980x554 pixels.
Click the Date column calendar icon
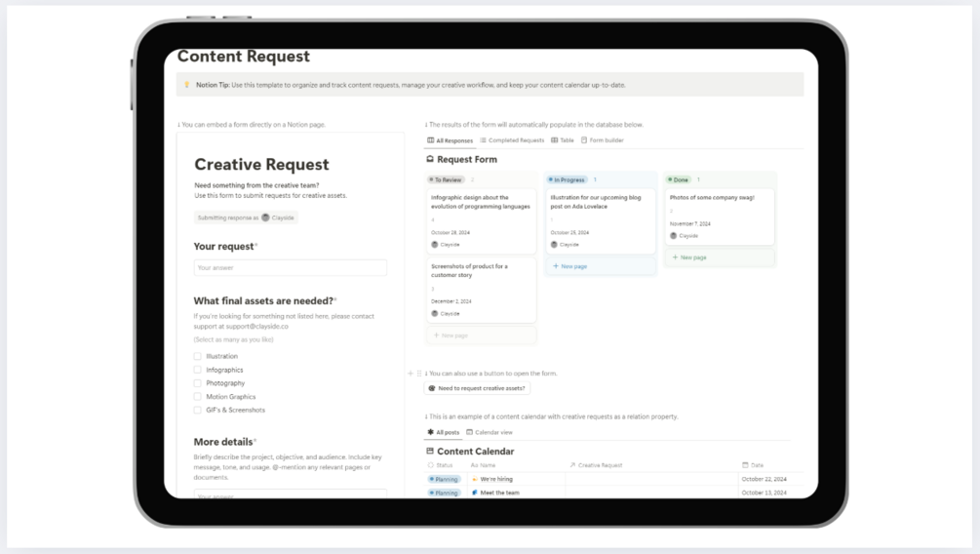745,465
